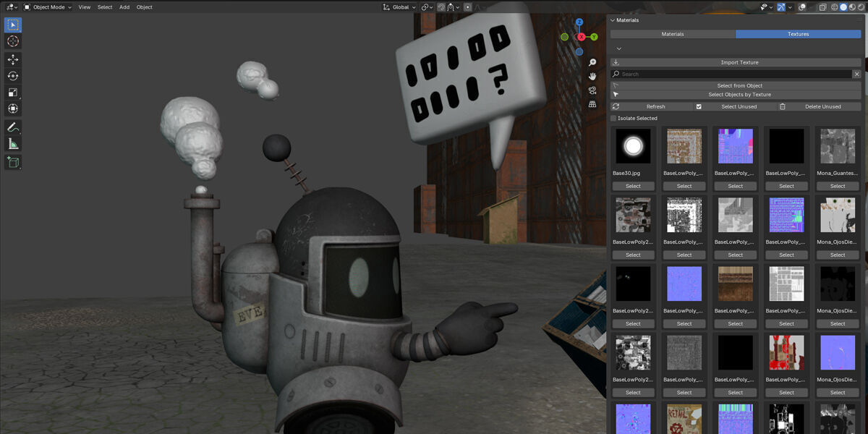The image size is (868, 434).
Task: Enable the Isolate Selected checkbox
Action: pyautogui.click(x=614, y=118)
